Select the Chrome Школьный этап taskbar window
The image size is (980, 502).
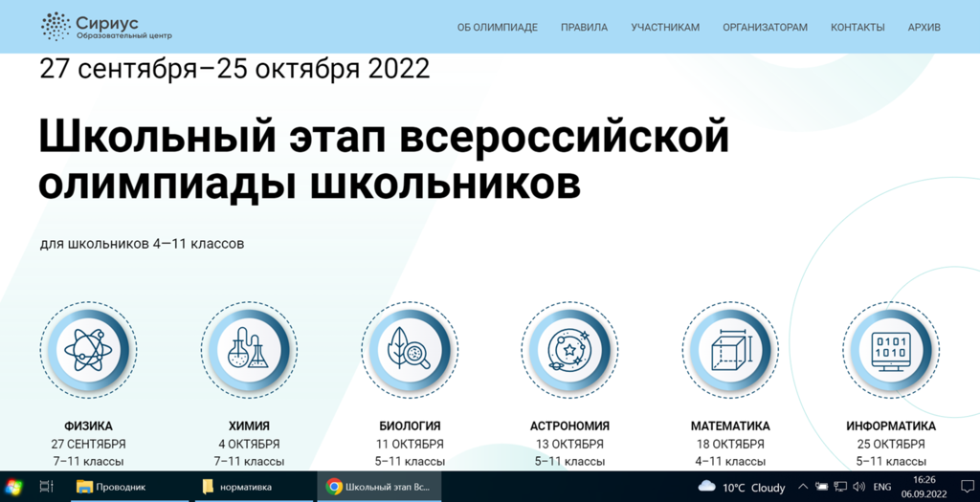click(379, 487)
